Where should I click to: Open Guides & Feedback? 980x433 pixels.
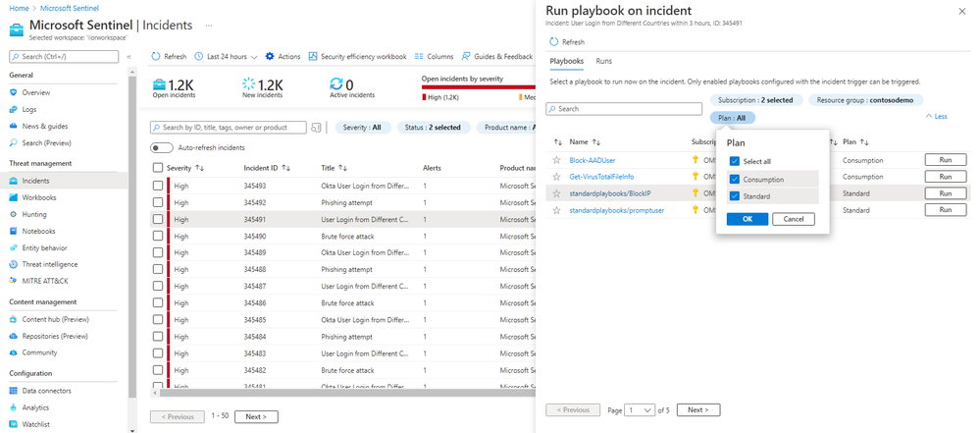click(497, 57)
